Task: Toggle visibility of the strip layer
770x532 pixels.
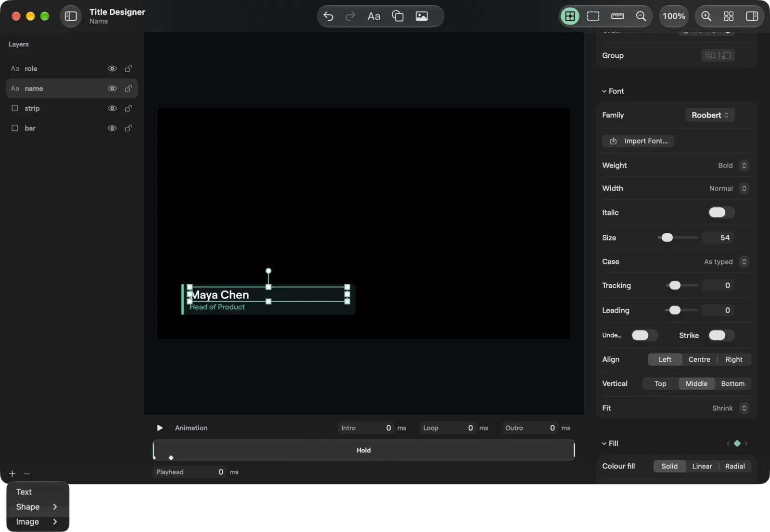Action: click(112, 108)
